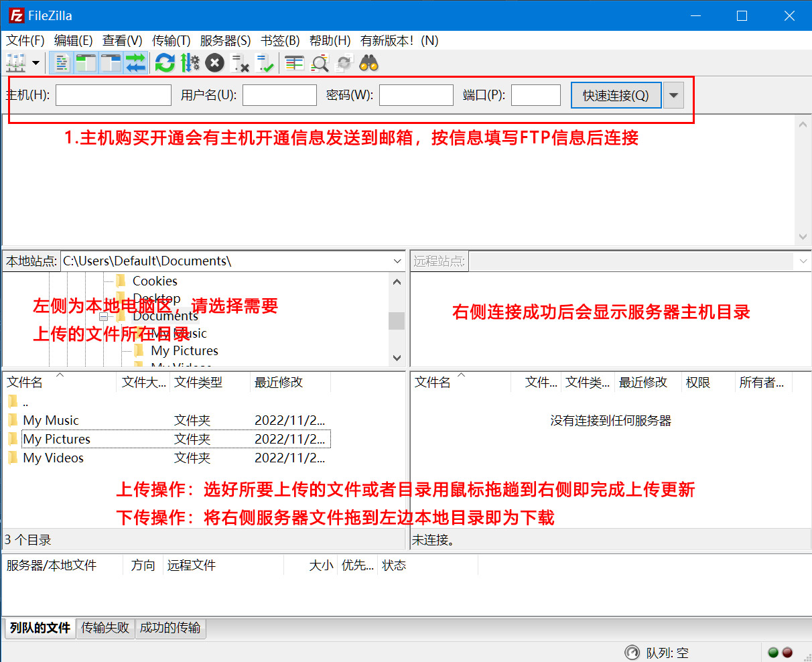Disconnect from the current server
Image resolution: width=812 pixels, height=662 pixels.
[240, 64]
